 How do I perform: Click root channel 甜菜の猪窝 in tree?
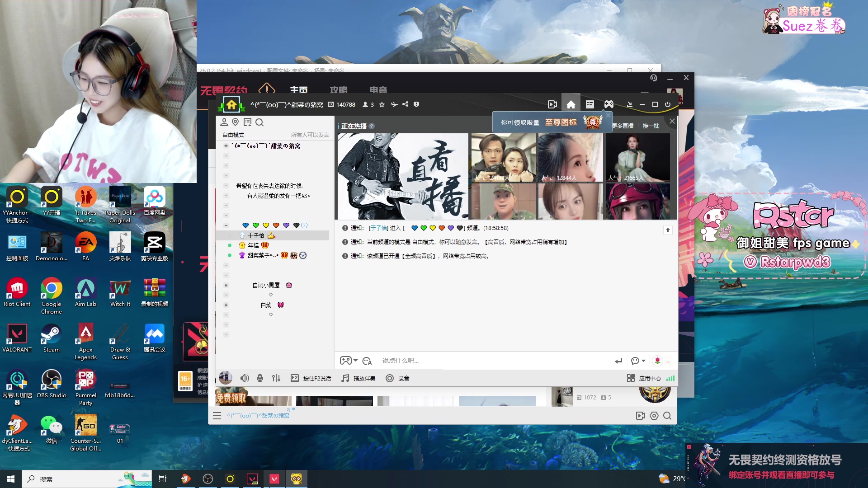(265, 146)
